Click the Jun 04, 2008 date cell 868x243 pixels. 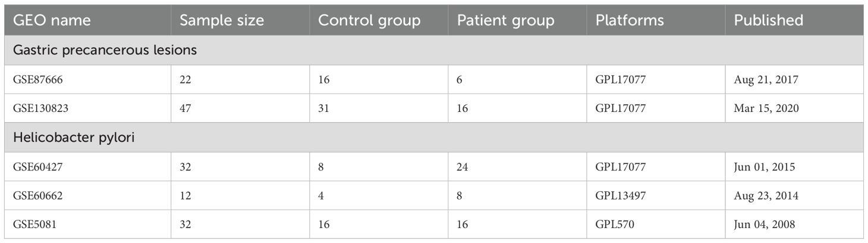pos(765,225)
